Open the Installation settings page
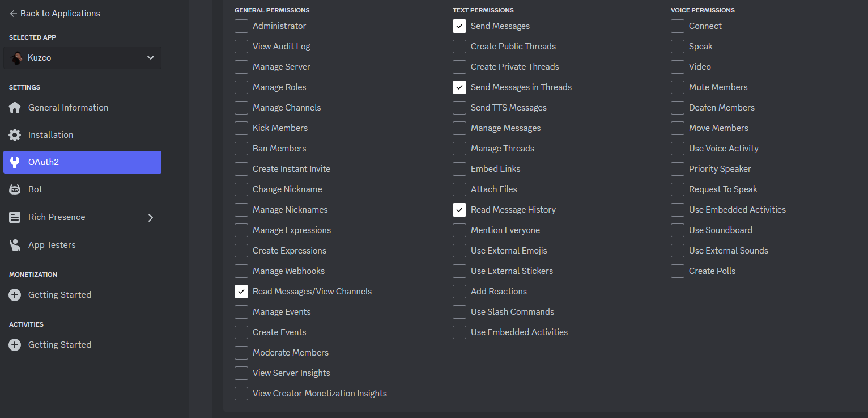The height and width of the screenshot is (418, 868). (x=82, y=135)
